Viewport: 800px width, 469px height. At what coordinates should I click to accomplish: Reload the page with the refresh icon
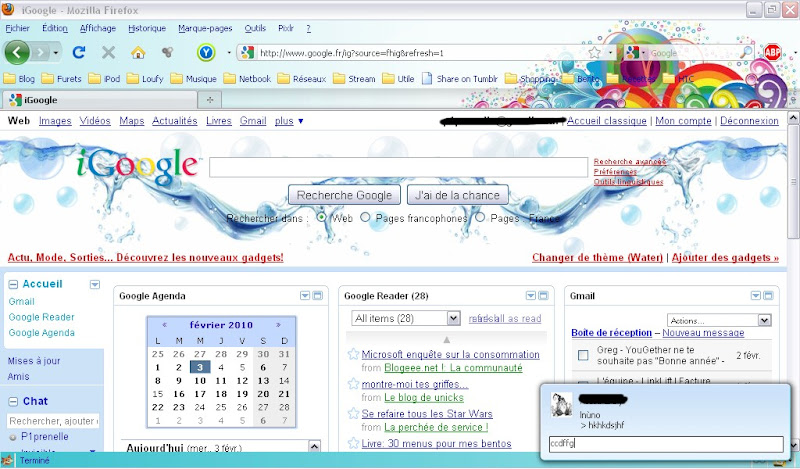79,52
